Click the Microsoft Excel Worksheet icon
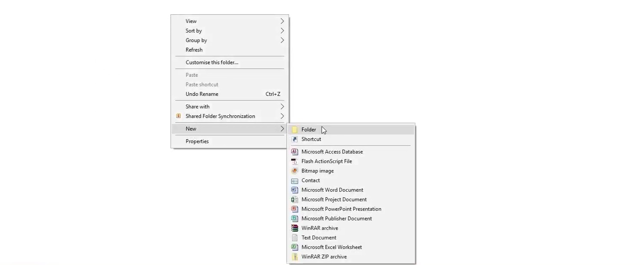 (295, 247)
